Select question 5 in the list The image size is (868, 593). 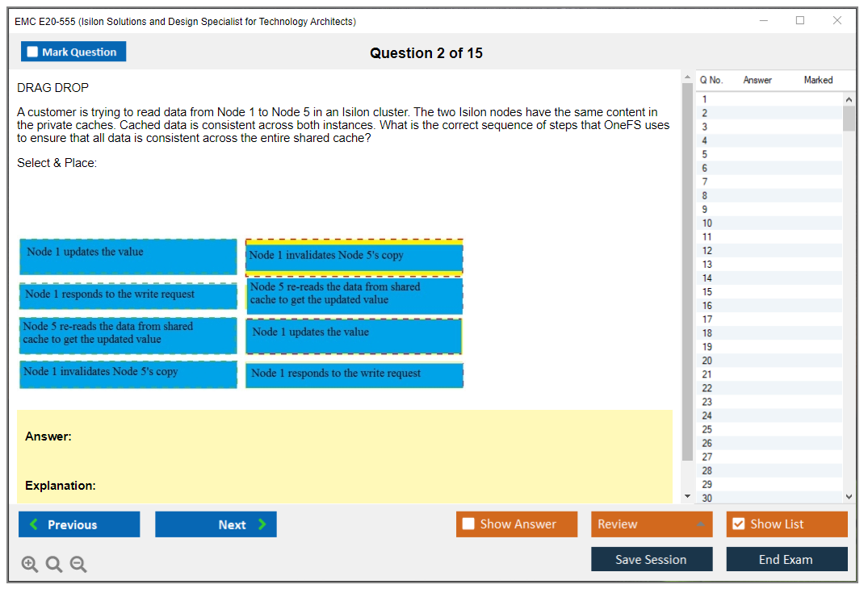click(705, 154)
